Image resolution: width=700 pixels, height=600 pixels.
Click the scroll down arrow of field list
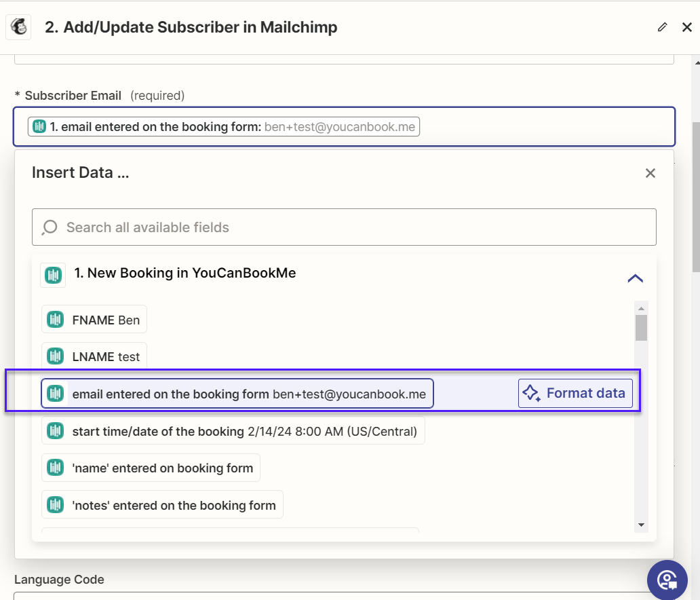click(641, 525)
